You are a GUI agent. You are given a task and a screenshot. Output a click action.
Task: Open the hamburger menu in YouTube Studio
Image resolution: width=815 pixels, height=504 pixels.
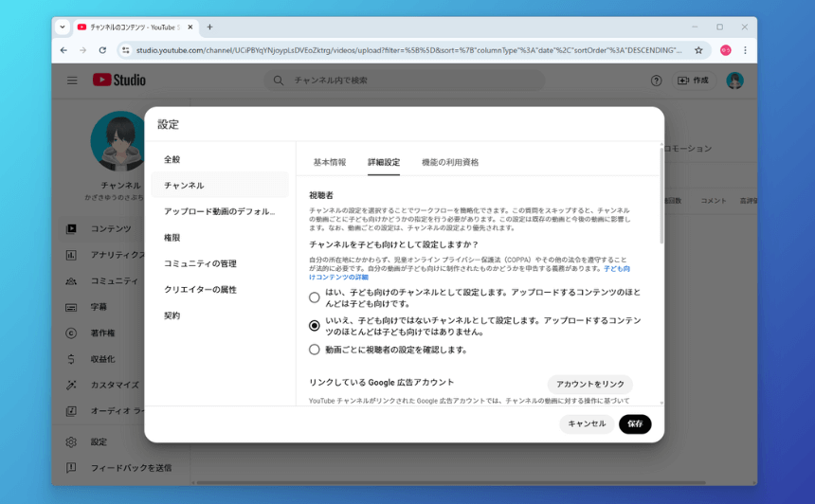72,81
